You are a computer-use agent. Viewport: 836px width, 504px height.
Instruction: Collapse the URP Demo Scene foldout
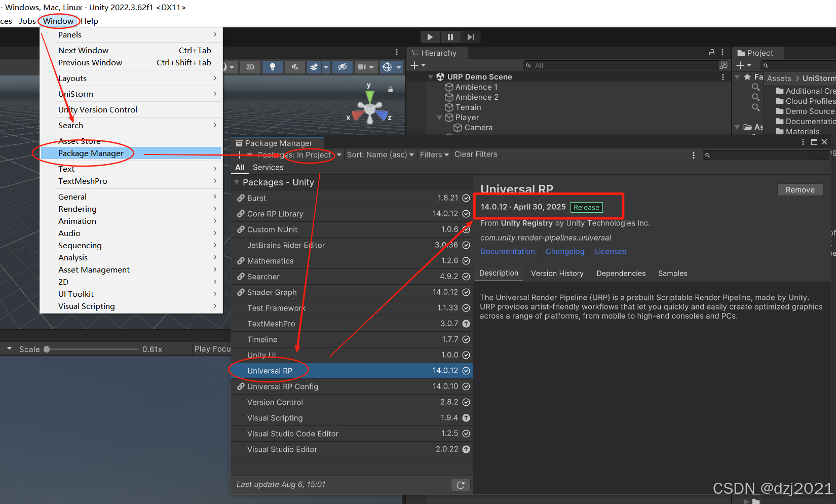431,77
